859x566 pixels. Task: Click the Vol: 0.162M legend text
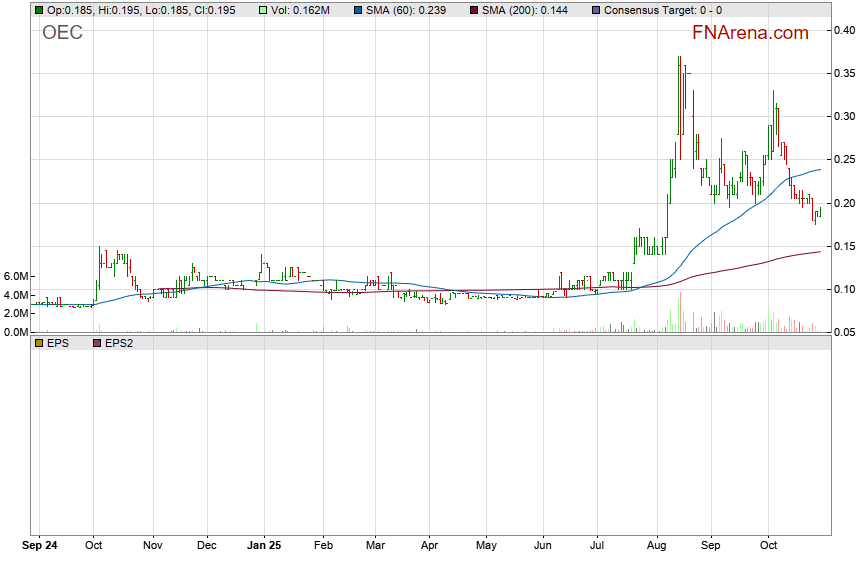(304, 10)
